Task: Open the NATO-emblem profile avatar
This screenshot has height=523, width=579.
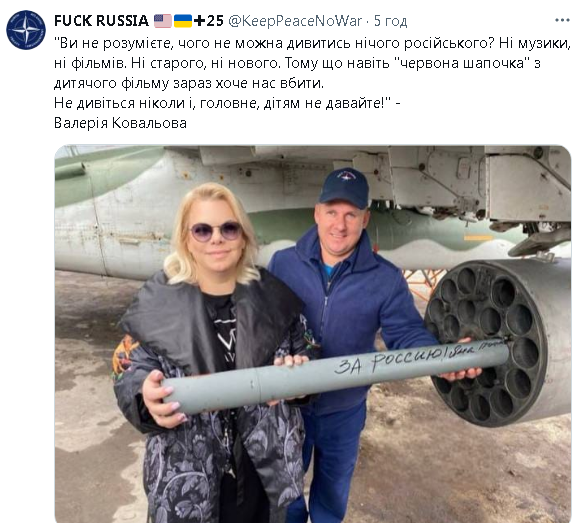Action: (26, 30)
